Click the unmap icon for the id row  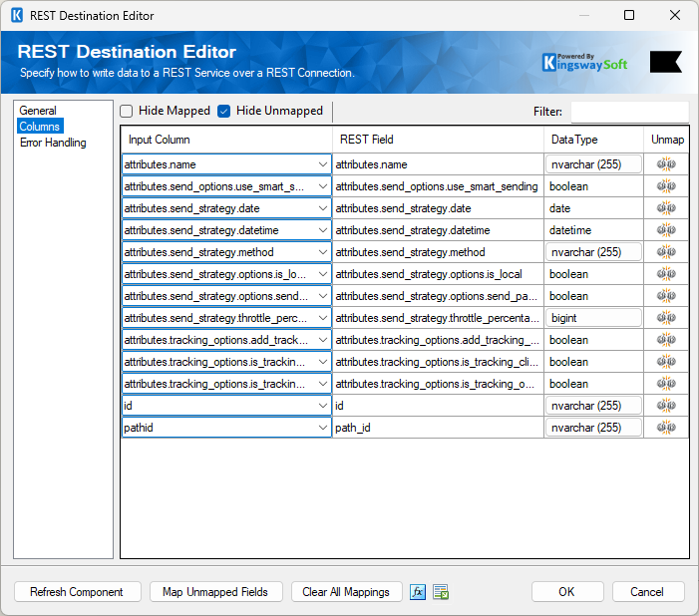(666, 406)
